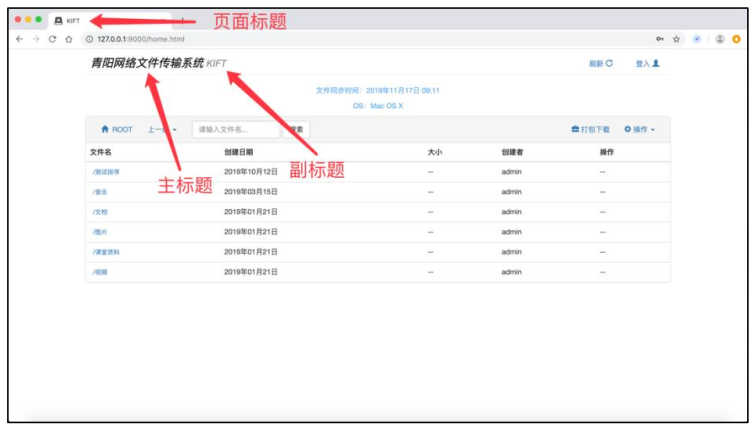The width and height of the screenshot is (756, 430).
Task: Open the /测试排序 folder
Action: [x=107, y=172]
